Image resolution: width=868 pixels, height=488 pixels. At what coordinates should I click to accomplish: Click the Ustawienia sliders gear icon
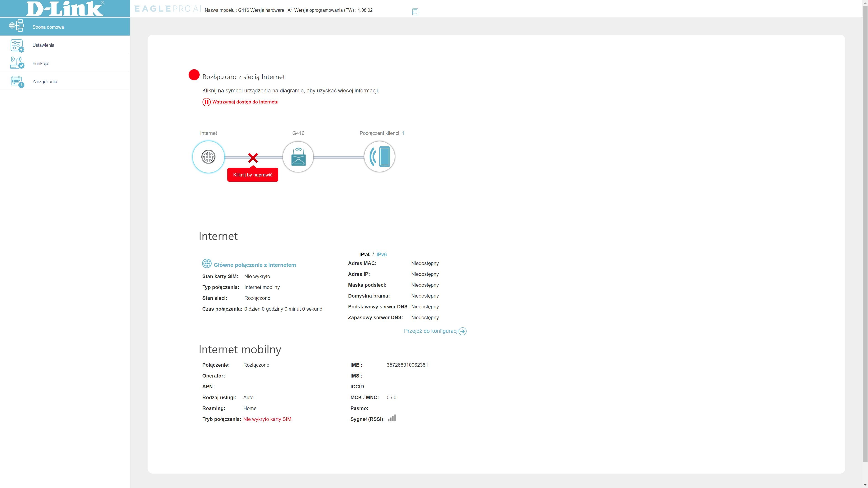[x=17, y=46]
